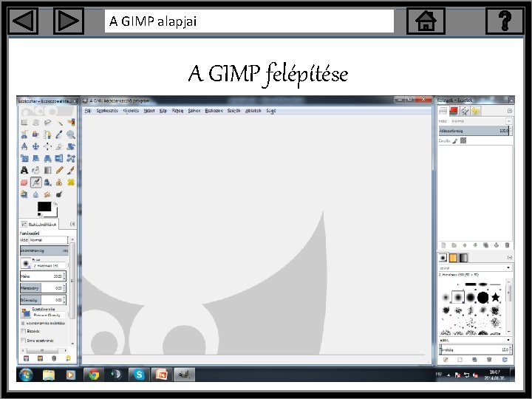532x399 pixels.
Task: Select the Dodge/Burn tool
Action: [x=59, y=194]
